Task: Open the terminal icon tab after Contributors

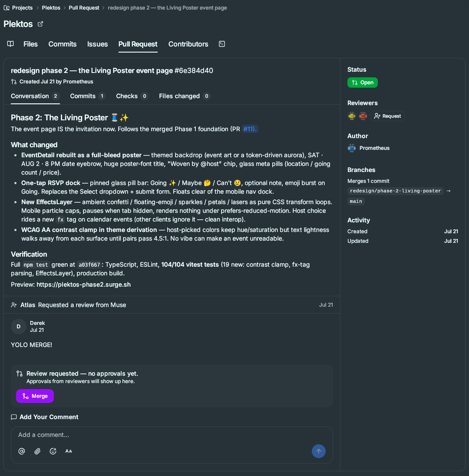Action: pyautogui.click(x=222, y=44)
